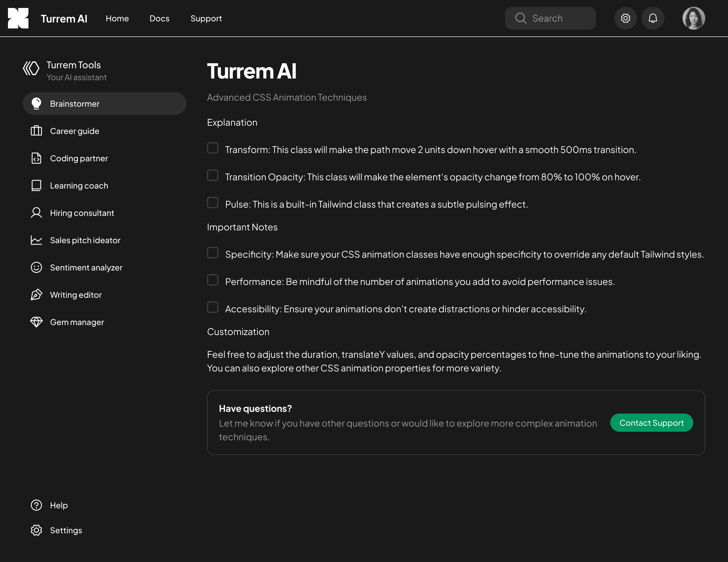Click the Career guide briefcase icon
The height and width of the screenshot is (562, 728).
click(x=36, y=131)
